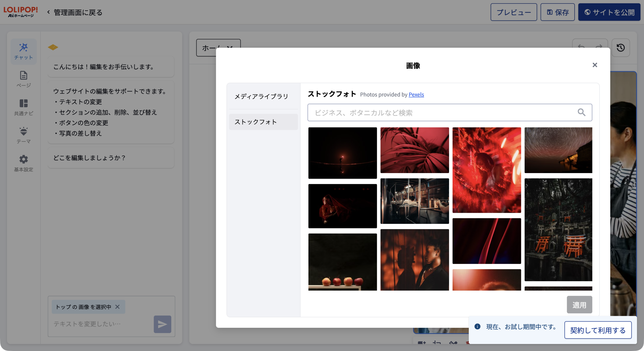Remove the トップの画像を選択中 tag
Viewport: 644px width, 351px height.
click(117, 307)
